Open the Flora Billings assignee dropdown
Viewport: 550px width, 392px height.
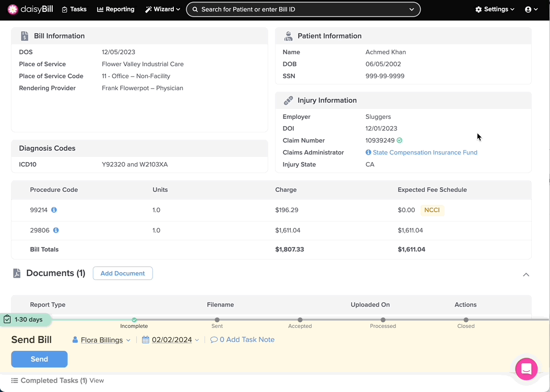coord(101,340)
